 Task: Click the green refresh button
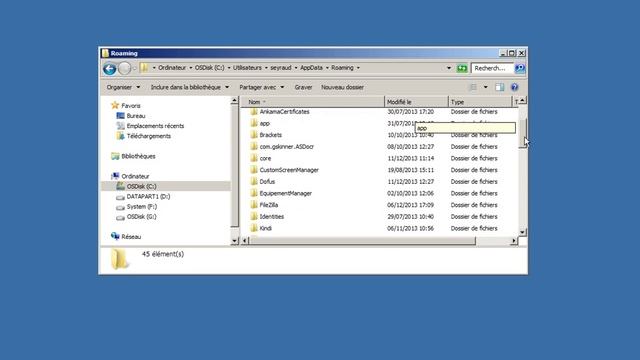[462, 68]
